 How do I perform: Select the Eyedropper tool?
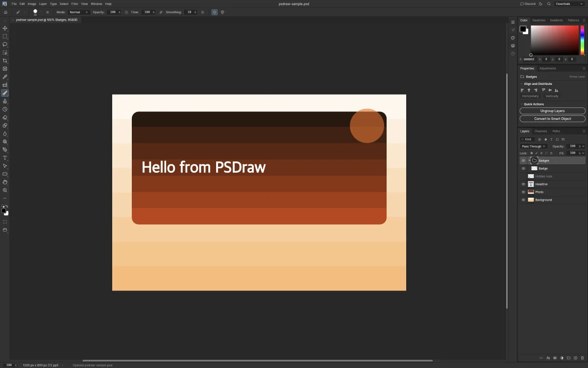tap(5, 77)
